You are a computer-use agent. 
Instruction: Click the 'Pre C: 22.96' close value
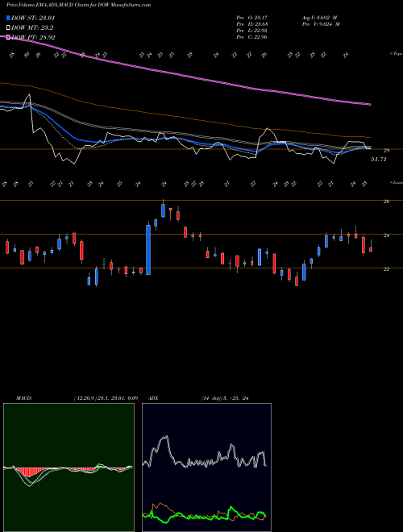pos(251,37)
